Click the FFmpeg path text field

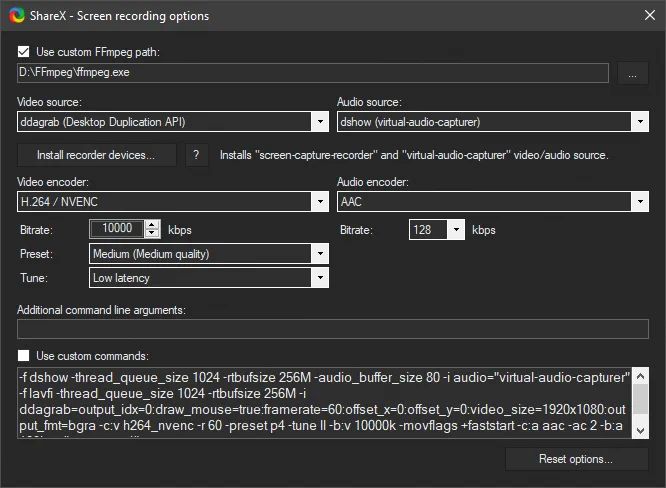(313, 73)
